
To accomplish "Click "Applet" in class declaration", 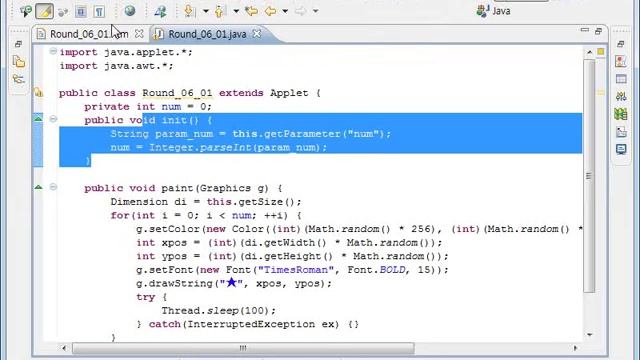I will [x=289, y=93].
